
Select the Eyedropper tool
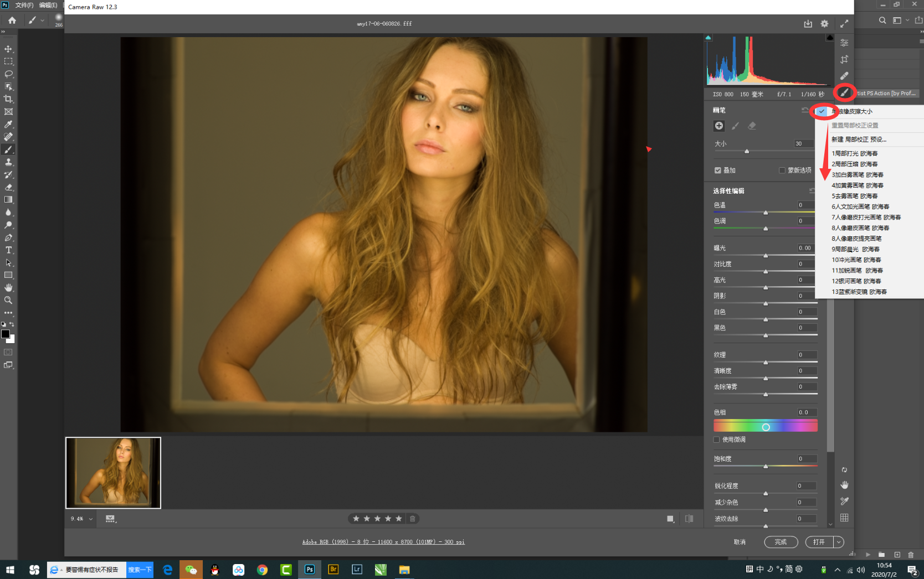coord(8,125)
